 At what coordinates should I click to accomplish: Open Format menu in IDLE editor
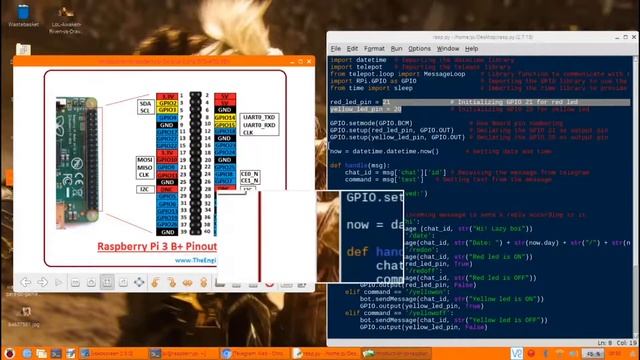[374, 49]
